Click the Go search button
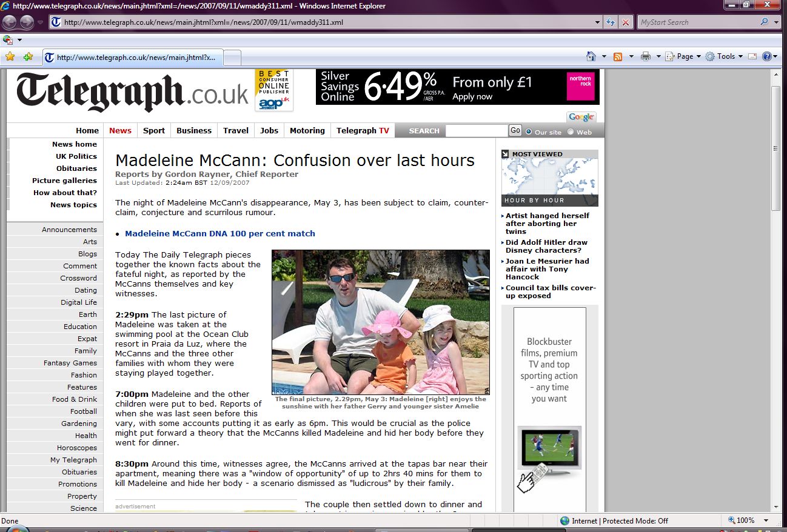Viewport: 787px width, 532px height. [515, 130]
